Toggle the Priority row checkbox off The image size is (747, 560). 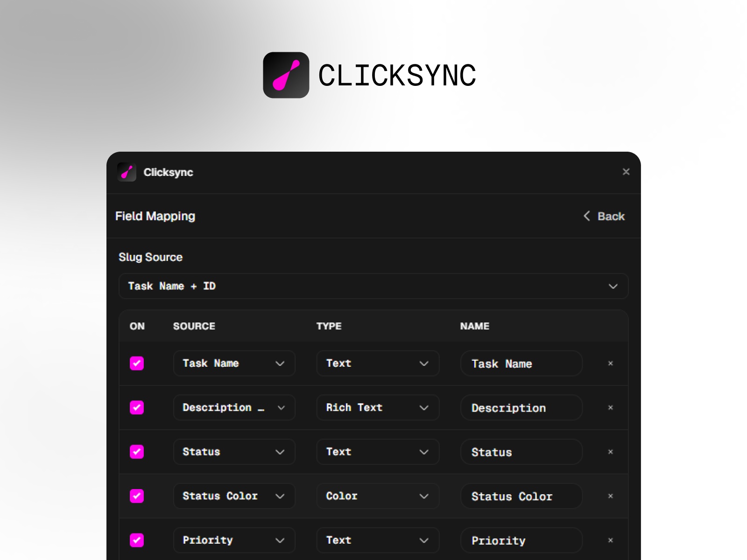pos(136,540)
